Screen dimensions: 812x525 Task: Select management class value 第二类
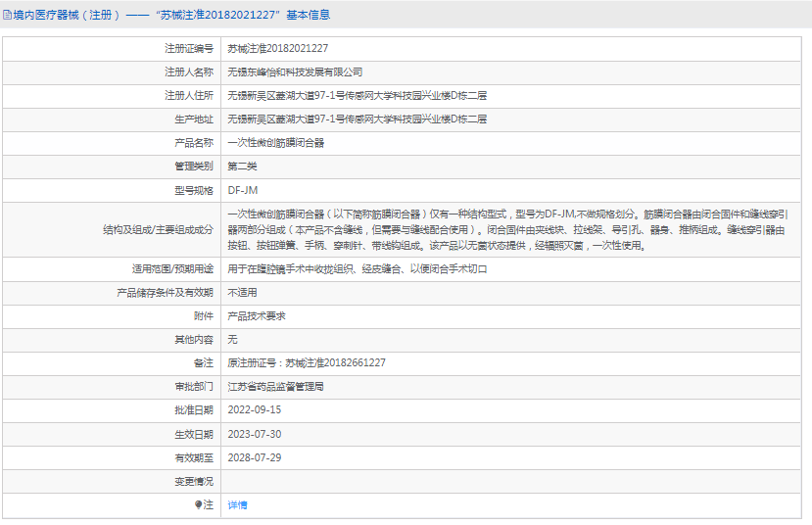pos(242,167)
